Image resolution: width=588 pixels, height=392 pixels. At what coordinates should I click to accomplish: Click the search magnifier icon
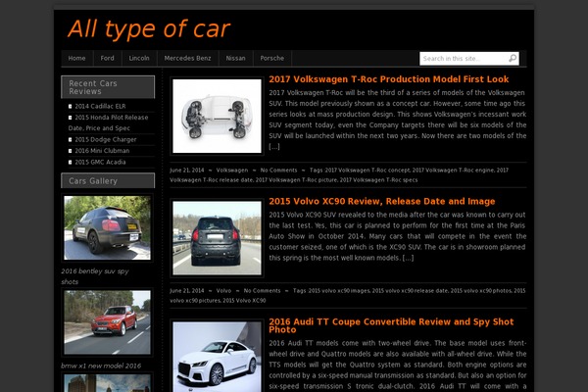click(x=513, y=58)
